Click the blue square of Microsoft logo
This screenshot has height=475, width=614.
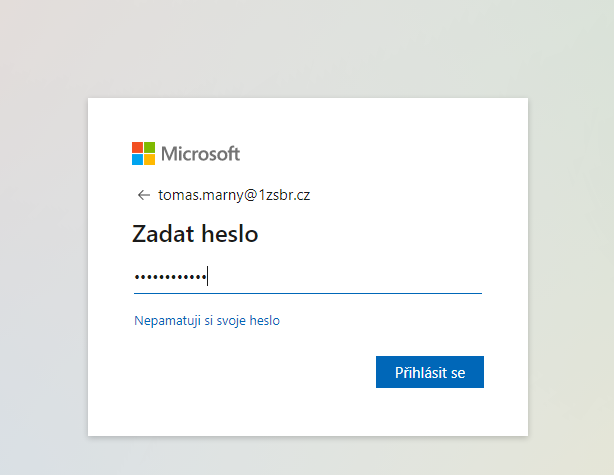[x=137, y=160]
